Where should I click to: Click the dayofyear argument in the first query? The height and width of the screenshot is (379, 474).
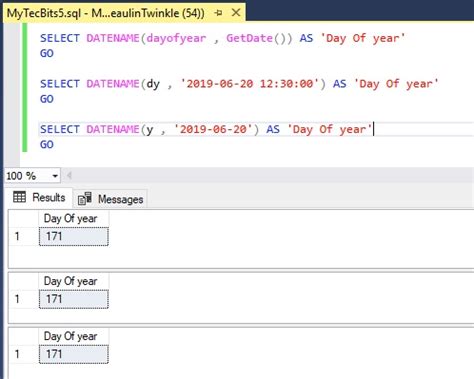coord(176,38)
